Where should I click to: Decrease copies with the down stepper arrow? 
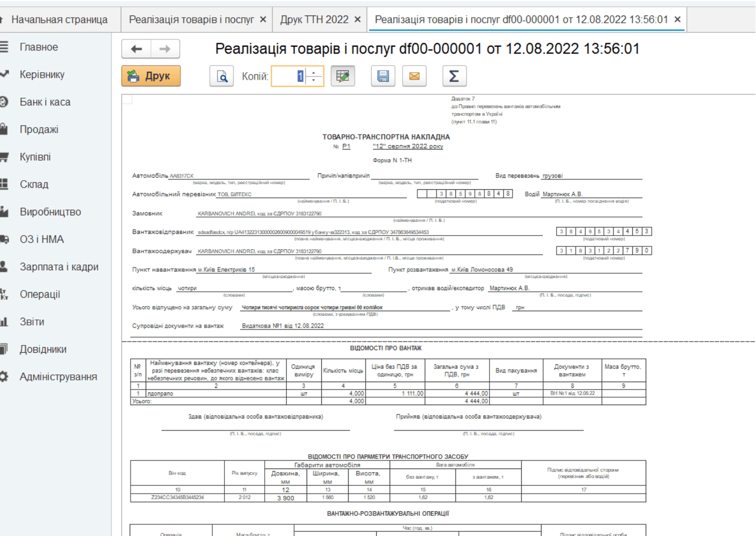[314, 80]
